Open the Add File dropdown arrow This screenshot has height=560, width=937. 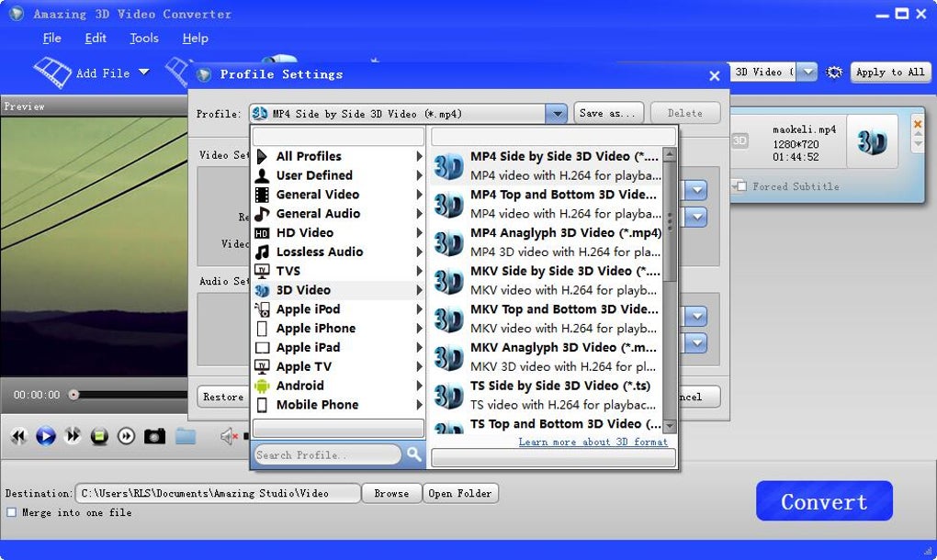144,73
